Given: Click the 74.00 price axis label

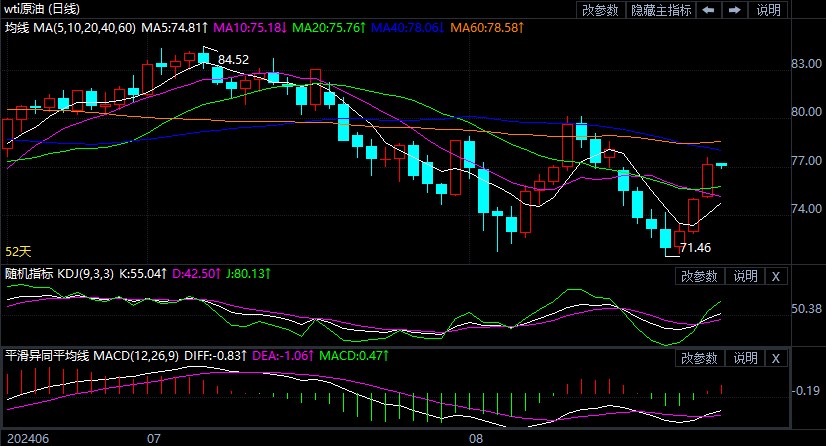Looking at the screenshot, I should coord(806,209).
